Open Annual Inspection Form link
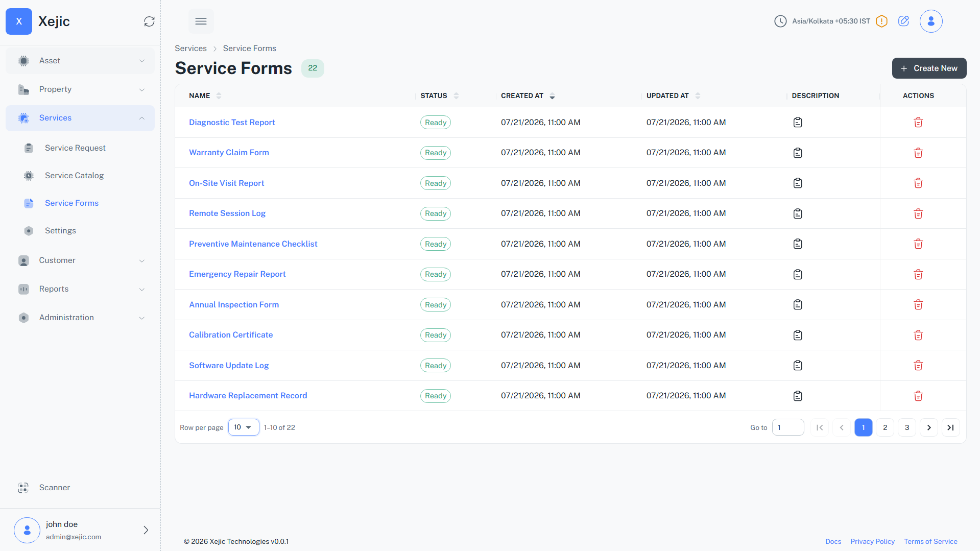Viewport: 980px width, 551px height. pyautogui.click(x=234, y=305)
